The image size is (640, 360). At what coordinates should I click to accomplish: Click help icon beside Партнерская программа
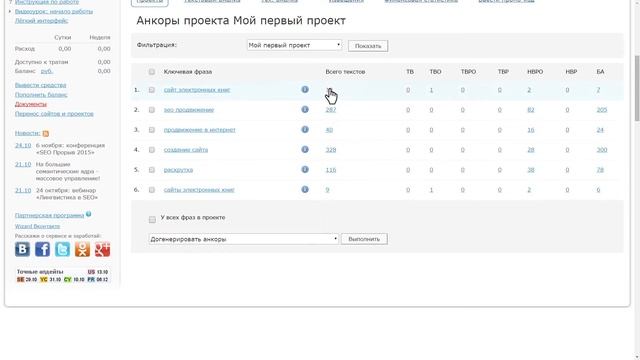point(89,214)
